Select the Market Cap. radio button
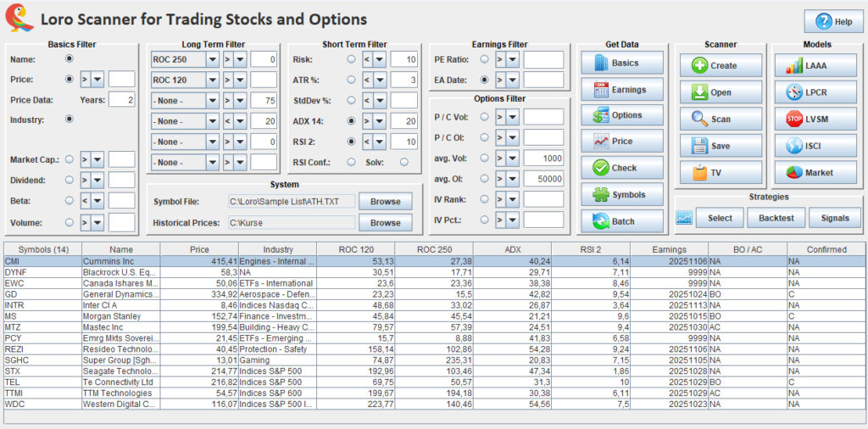This screenshot has height=429, width=868. pyautogui.click(x=68, y=159)
